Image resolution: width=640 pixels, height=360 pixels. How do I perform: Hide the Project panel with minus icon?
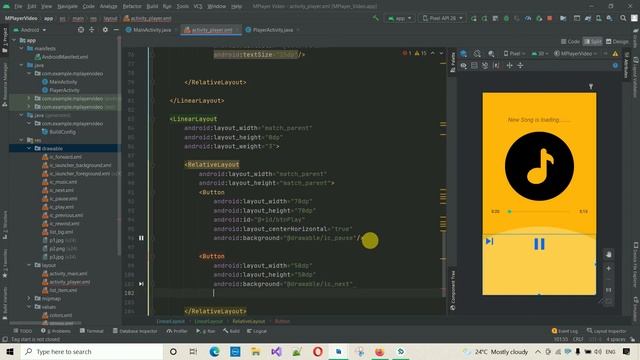click(116, 30)
